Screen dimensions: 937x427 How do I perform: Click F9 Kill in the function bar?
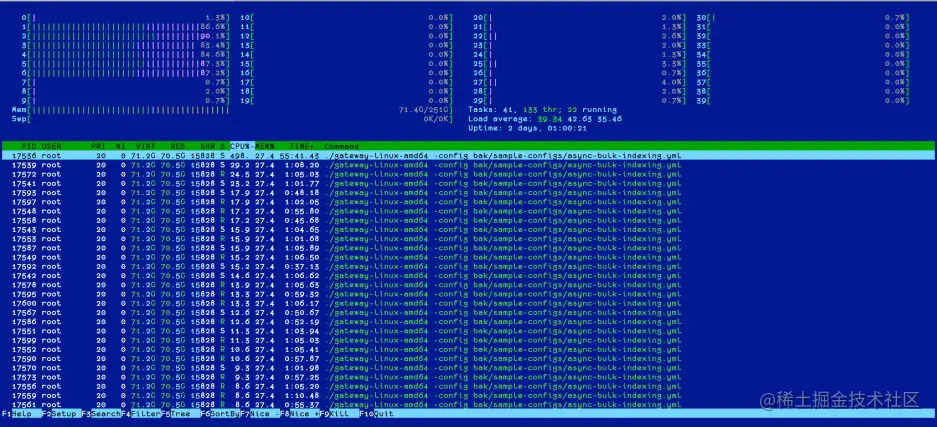[x=339, y=413]
